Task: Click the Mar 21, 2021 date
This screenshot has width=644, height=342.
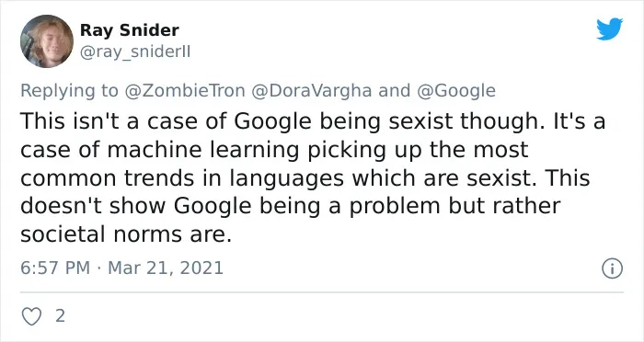Action: pyautogui.click(x=166, y=268)
